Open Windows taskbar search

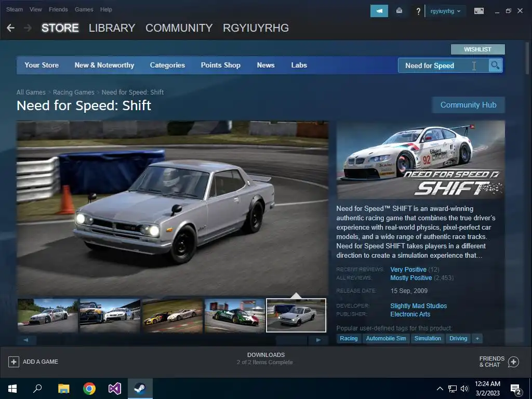tap(37, 389)
